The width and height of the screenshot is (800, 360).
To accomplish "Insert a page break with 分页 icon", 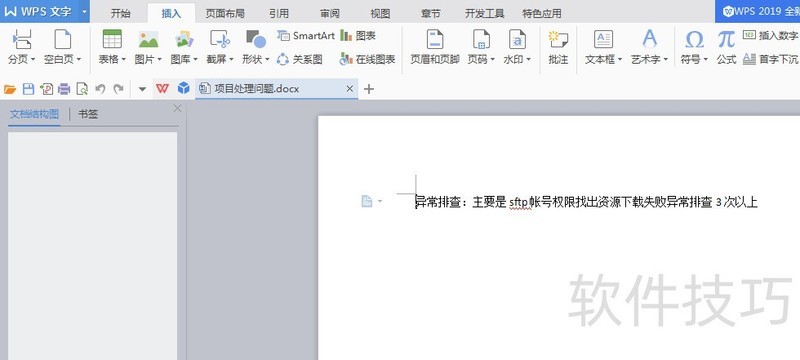I will [x=21, y=39].
